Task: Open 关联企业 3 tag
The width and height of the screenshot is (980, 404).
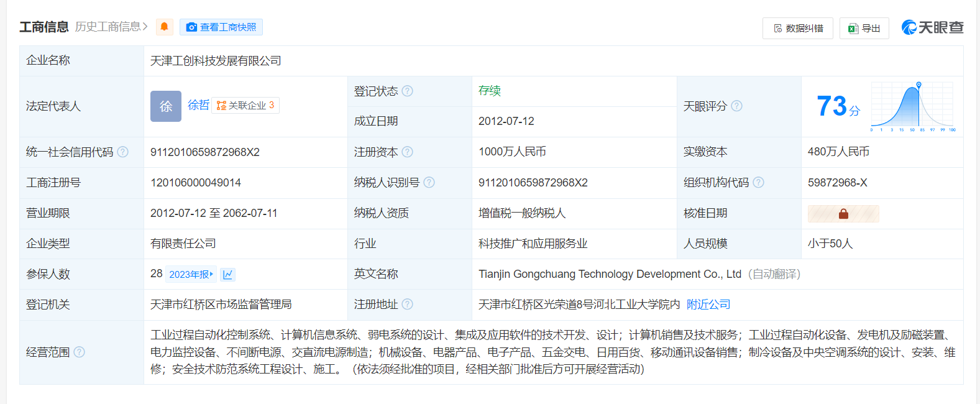Action: 245,106
